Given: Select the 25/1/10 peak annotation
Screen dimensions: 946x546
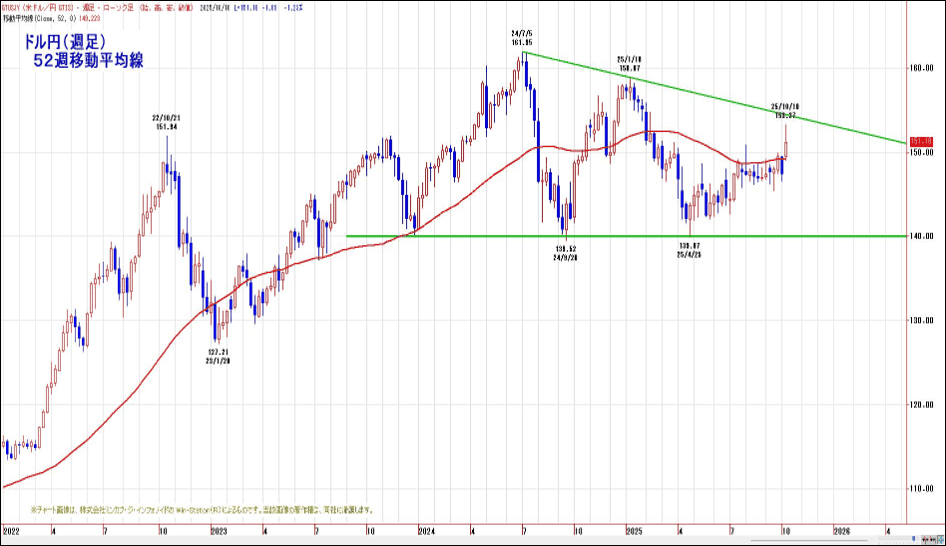Looking at the screenshot, I should (629, 63).
